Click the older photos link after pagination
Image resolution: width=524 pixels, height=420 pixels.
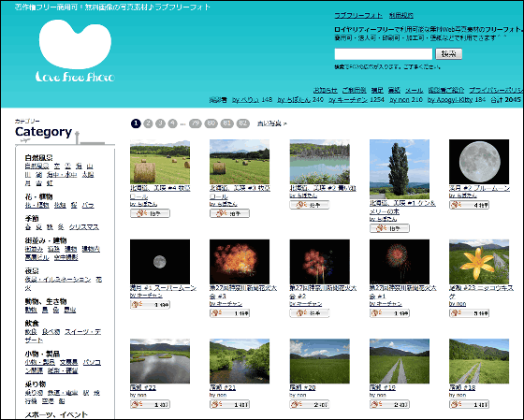coord(272,123)
